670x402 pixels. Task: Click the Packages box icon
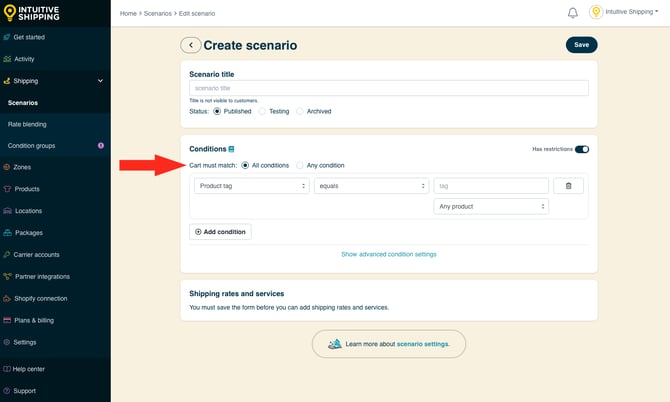[7, 233]
